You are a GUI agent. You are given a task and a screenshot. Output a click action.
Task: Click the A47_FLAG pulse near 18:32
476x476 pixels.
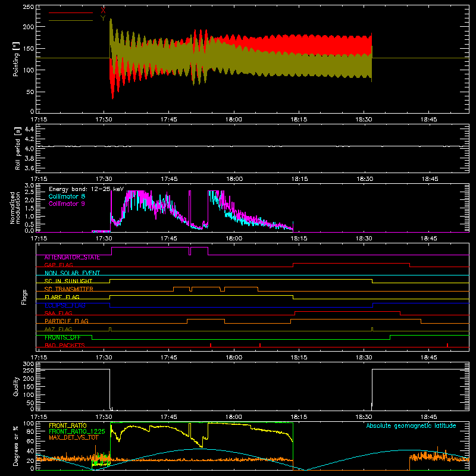[372, 330]
